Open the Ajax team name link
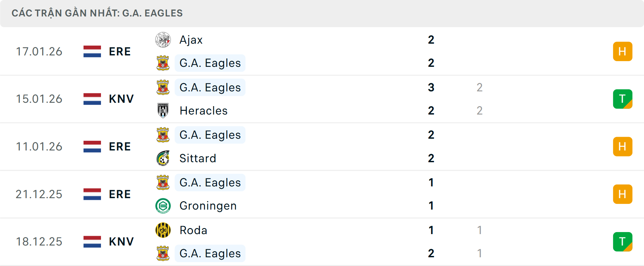 coord(191,40)
